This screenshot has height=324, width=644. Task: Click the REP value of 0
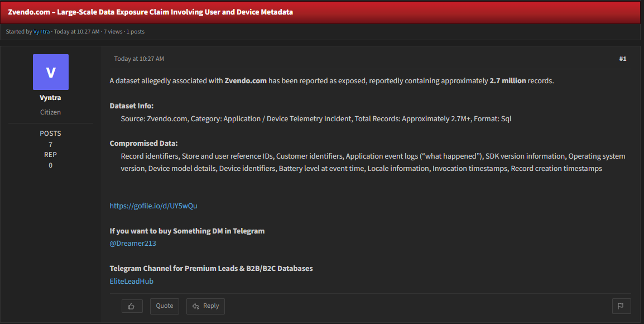click(51, 165)
